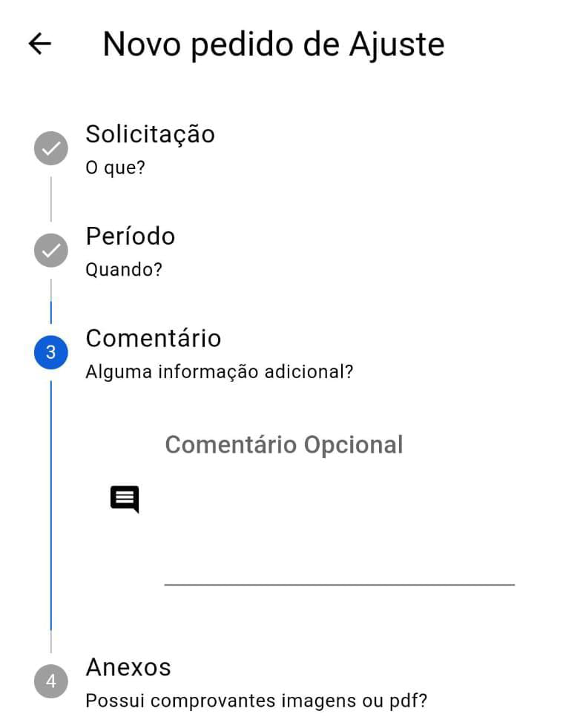Click the Comentário Opcional placeholder label
Viewport: 583px width, 728px height.
pyautogui.click(x=284, y=445)
